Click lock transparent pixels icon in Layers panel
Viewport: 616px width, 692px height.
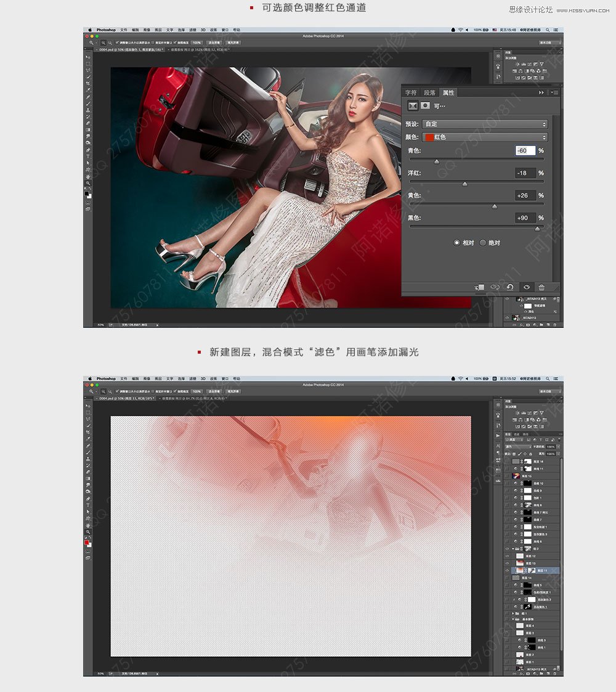[x=514, y=454]
